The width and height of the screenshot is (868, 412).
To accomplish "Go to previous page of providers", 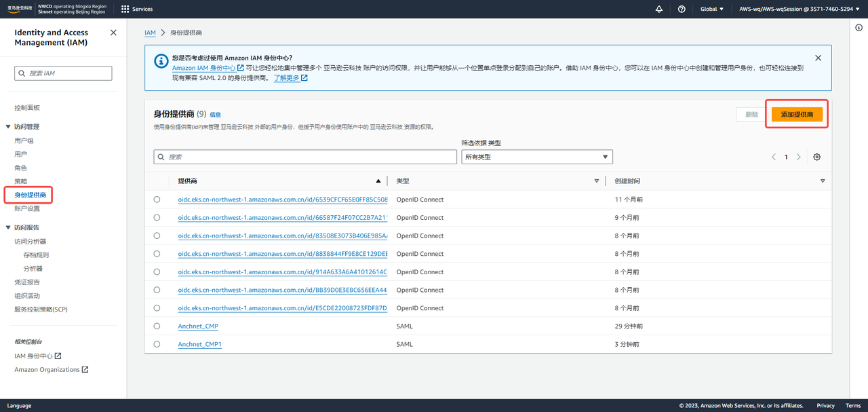I will 774,157.
